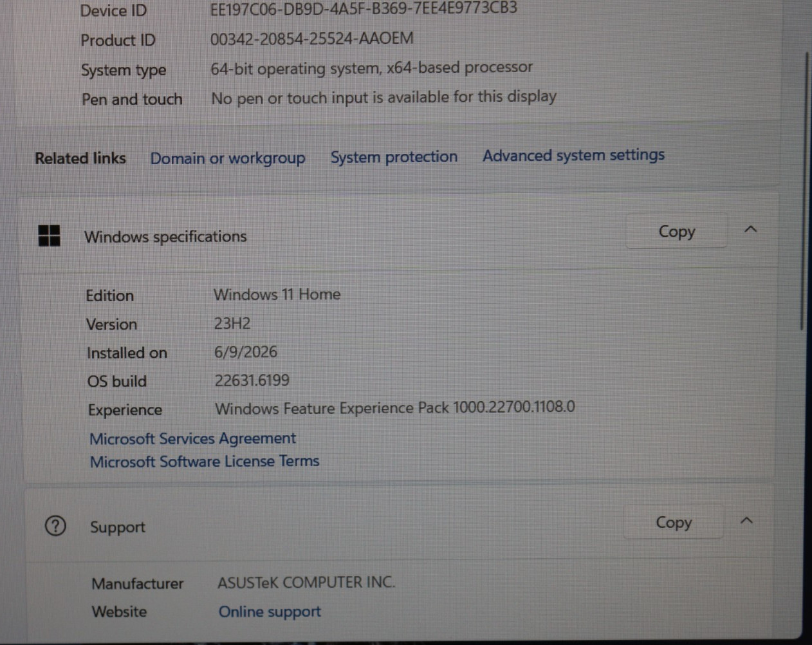The width and height of the screenshot is (812, 645).
Task: Click manufacturer value ASUSTeK COMPUTER INC.
Action: click(306, 582)
